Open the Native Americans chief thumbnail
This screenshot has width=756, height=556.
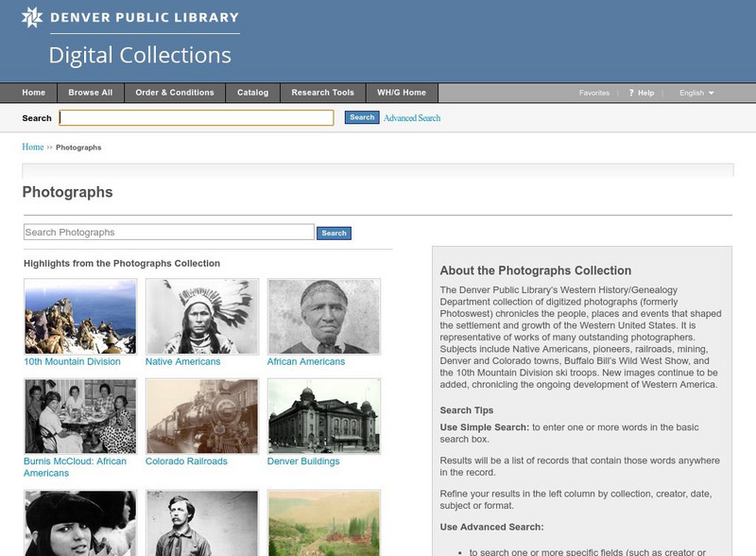point(202,317)
